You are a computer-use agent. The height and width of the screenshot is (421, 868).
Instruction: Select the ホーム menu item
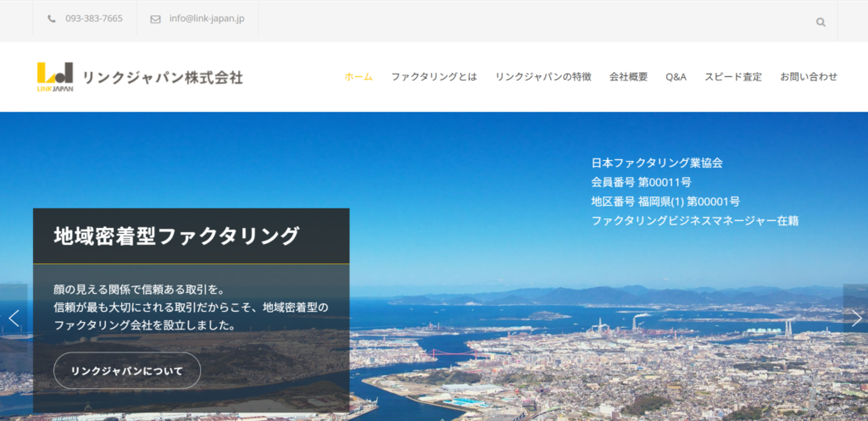[x=358, y=76]
